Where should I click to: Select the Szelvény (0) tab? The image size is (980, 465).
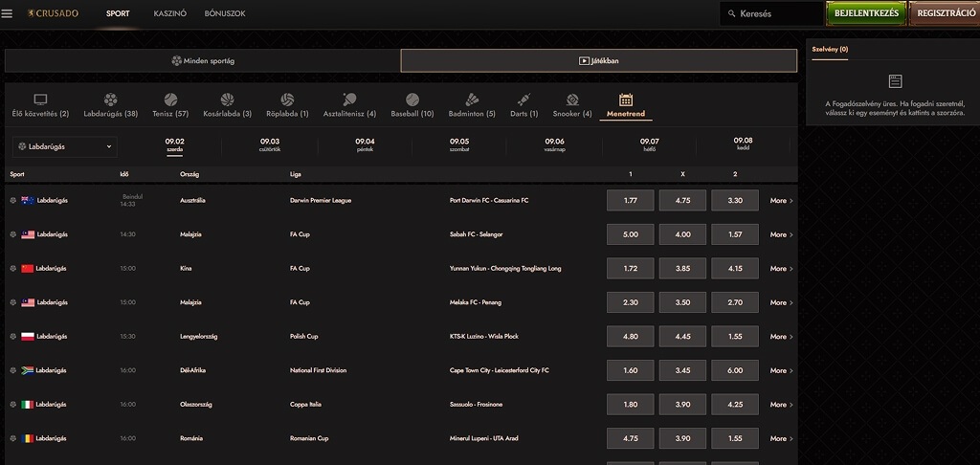tap(830, 49)
